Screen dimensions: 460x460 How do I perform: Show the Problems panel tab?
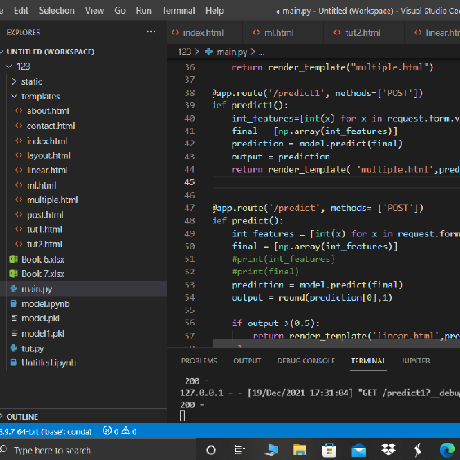[199, 360]
